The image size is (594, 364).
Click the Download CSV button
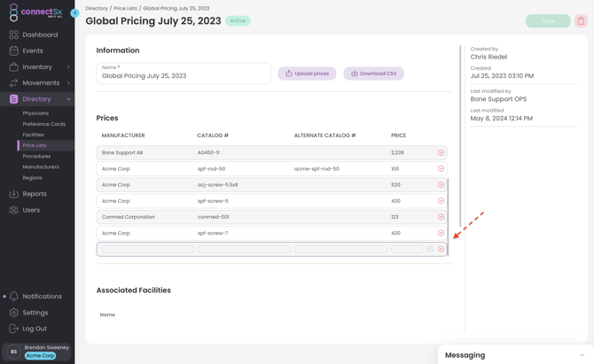pyautogui.click(x=373, y=74)
